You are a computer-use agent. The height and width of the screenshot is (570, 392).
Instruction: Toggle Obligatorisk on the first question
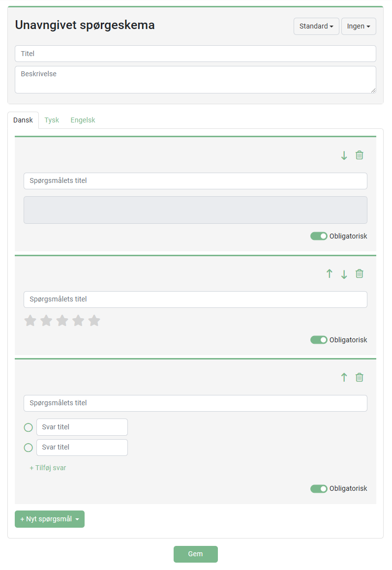(x=319, y=237)
